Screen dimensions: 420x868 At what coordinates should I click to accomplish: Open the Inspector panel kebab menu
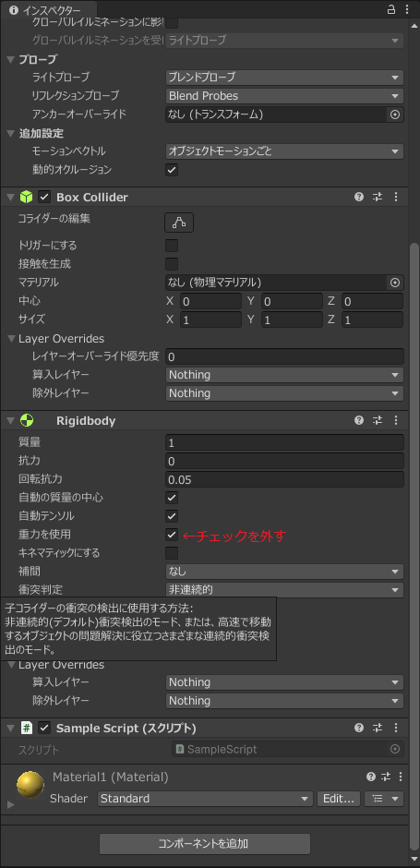[x=406, y=9]
